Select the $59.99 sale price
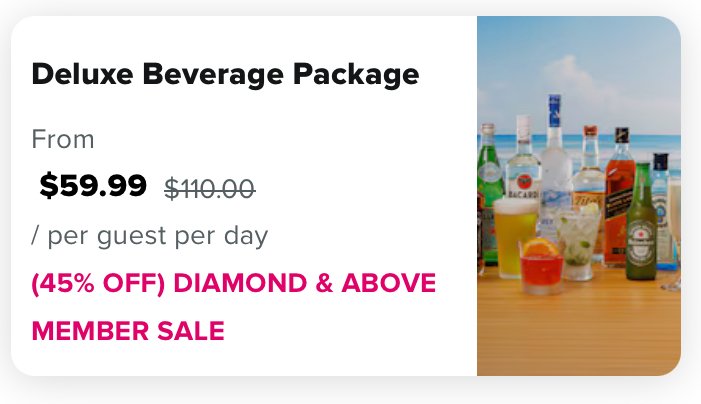The height and width of the screenshot is (404, 701). pyautogui.click(x=93, y=185)
